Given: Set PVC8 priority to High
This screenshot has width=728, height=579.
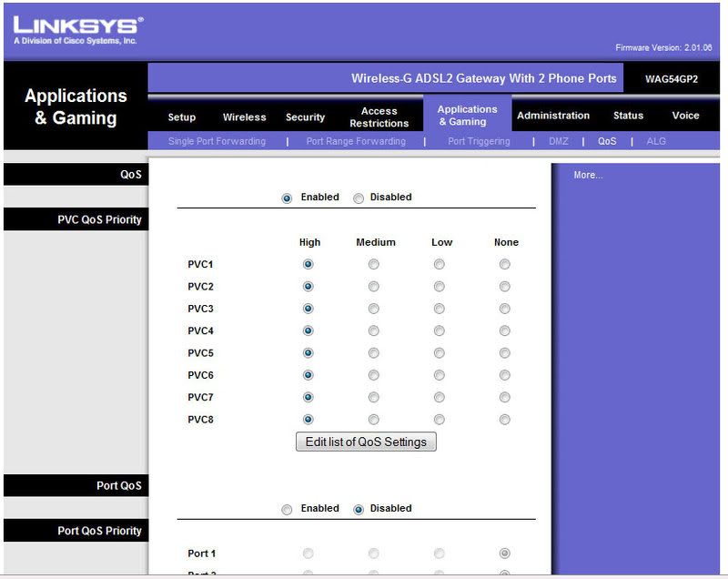Looking at the screenshot, I should pyautogui.click(x=308, y=420).
